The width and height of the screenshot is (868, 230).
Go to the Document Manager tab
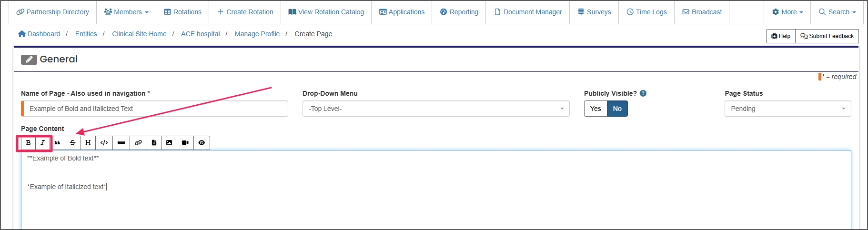pyautogui.click(x=528, y=12)
